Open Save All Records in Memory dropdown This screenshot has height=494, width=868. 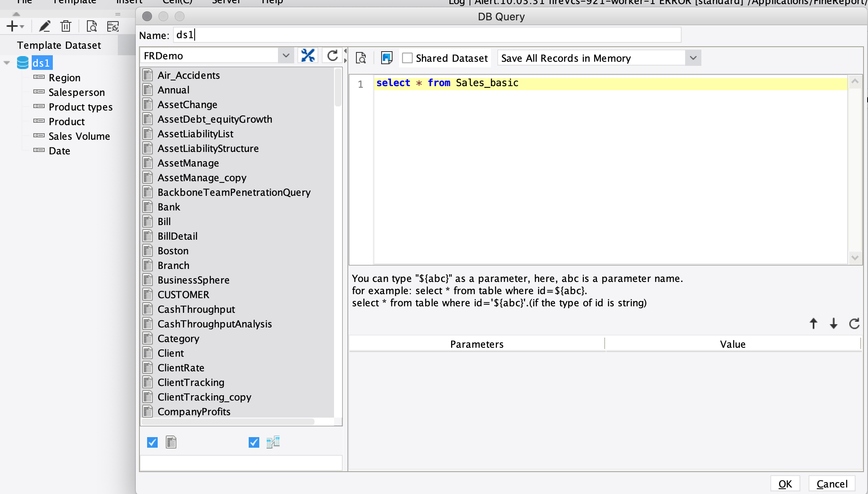693,58
